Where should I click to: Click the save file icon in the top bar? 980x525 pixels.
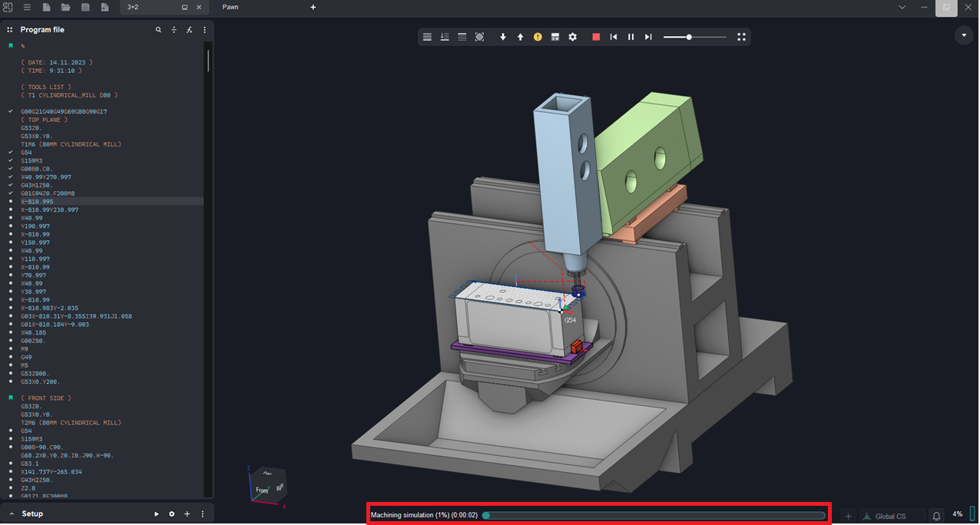[x=85, y=8]
